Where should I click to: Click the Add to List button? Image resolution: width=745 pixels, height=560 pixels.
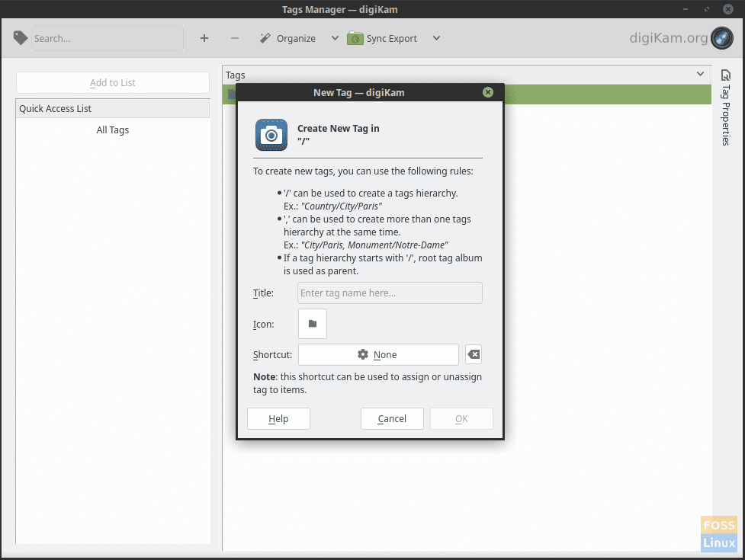(x=113, y=82)
